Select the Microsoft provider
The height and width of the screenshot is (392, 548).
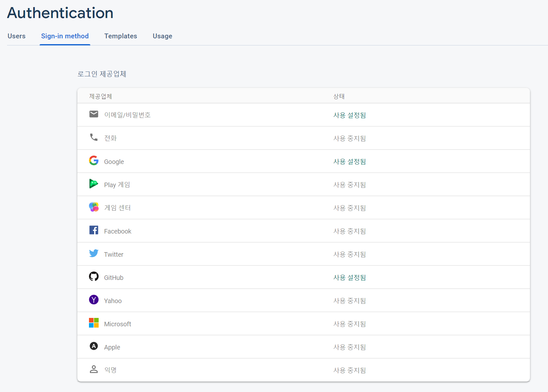[x=304, y=324]
